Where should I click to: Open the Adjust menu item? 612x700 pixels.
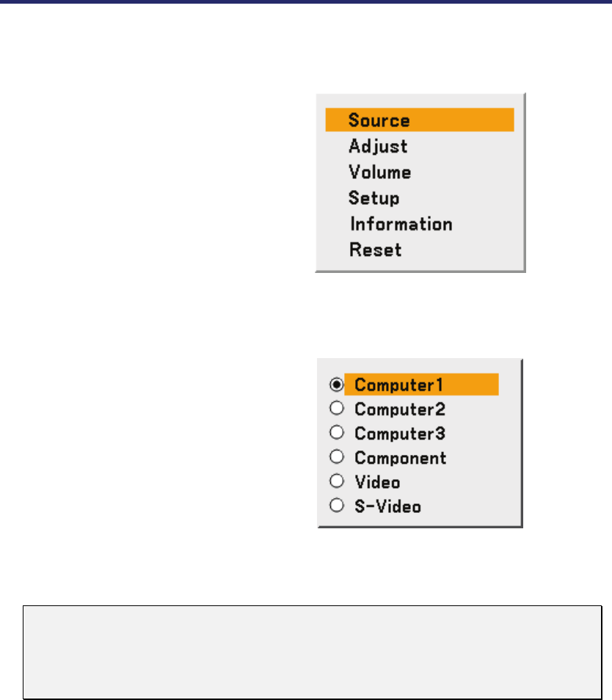click(x=378, y=146)
